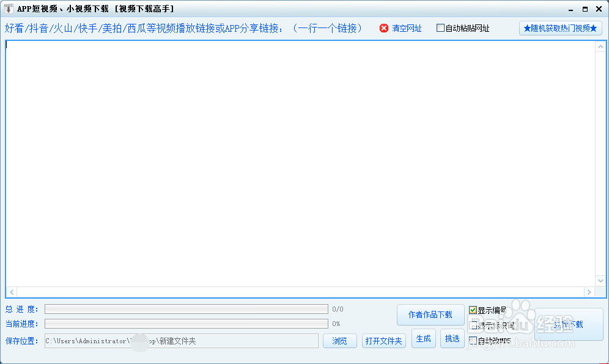
Task: Click vertical scrollbar up arrow
Action: 600,46
